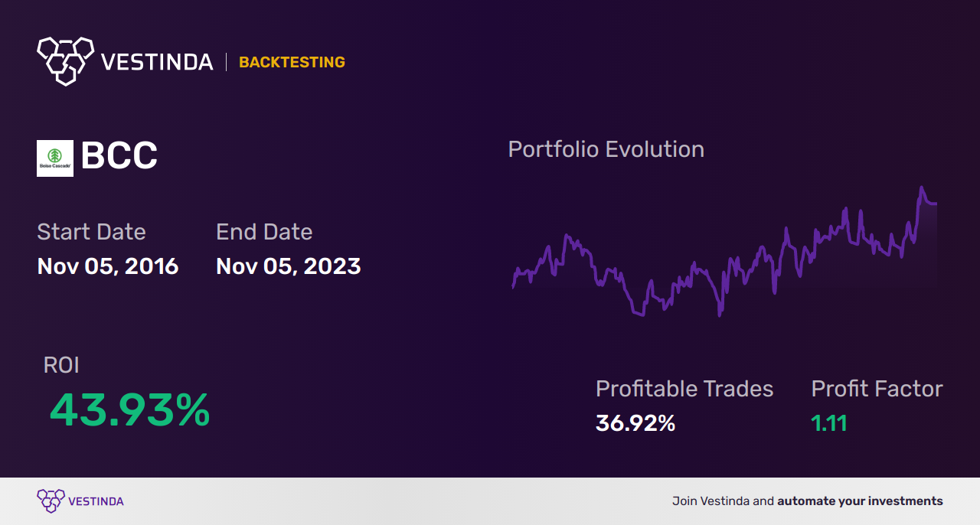The height and width of the screenshot is (525, 980).
Task: Click the ROI label
Action: pos(61,365)
